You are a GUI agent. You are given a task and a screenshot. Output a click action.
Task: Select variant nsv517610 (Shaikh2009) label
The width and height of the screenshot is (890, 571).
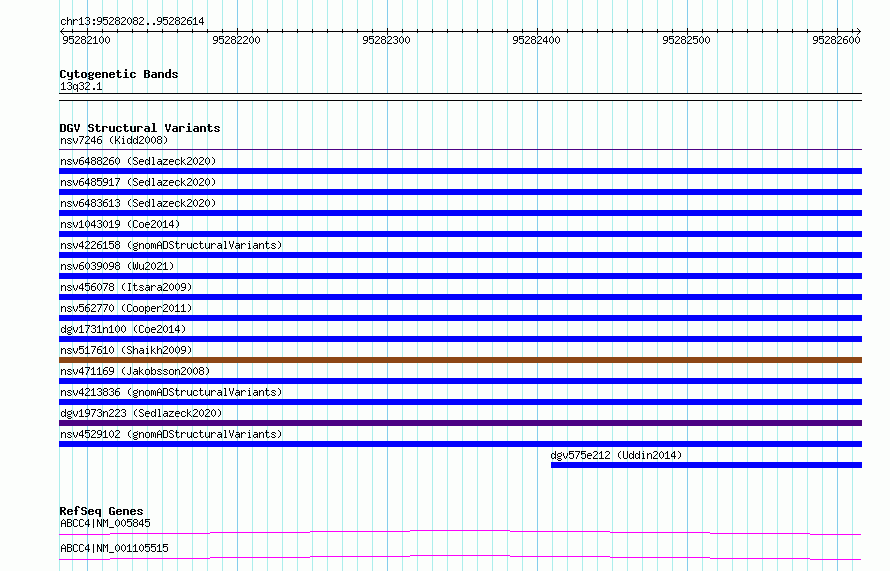tap(126, 350)
